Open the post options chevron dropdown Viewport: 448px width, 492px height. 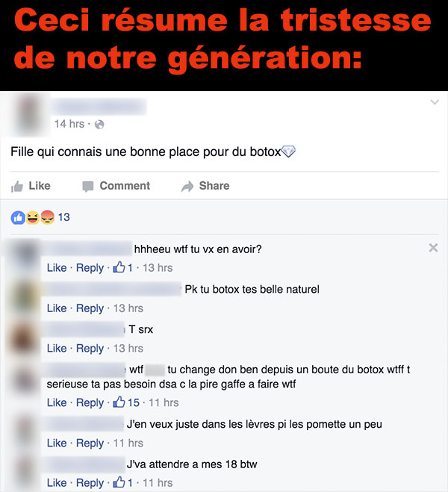[x=435, y=102]
